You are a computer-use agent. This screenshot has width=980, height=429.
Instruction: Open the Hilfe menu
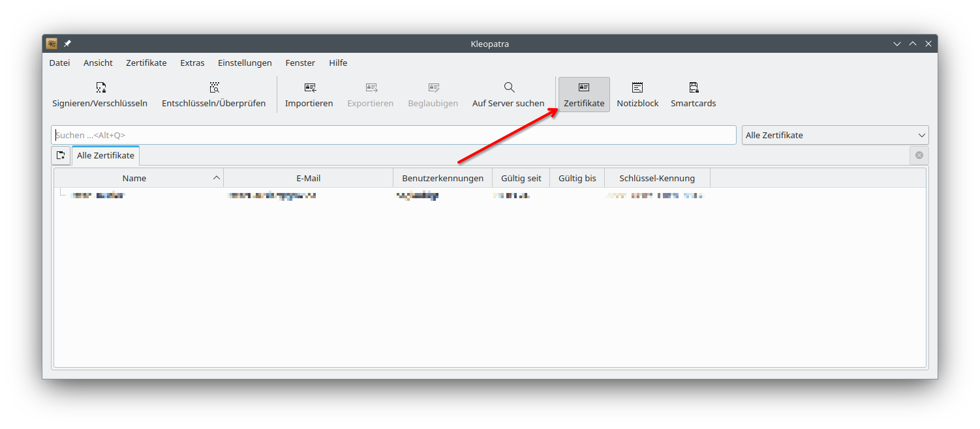[x=338, y=63]
